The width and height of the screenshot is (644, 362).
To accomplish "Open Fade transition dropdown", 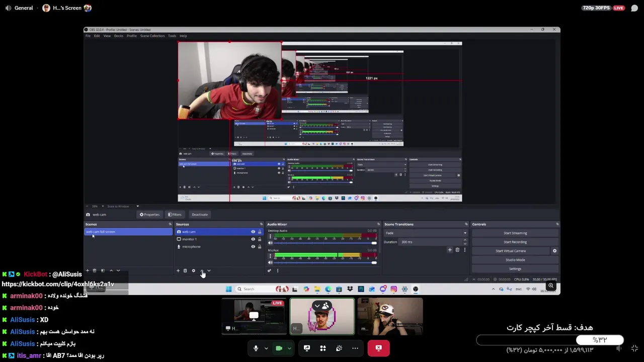I will [x=426, y=233].
